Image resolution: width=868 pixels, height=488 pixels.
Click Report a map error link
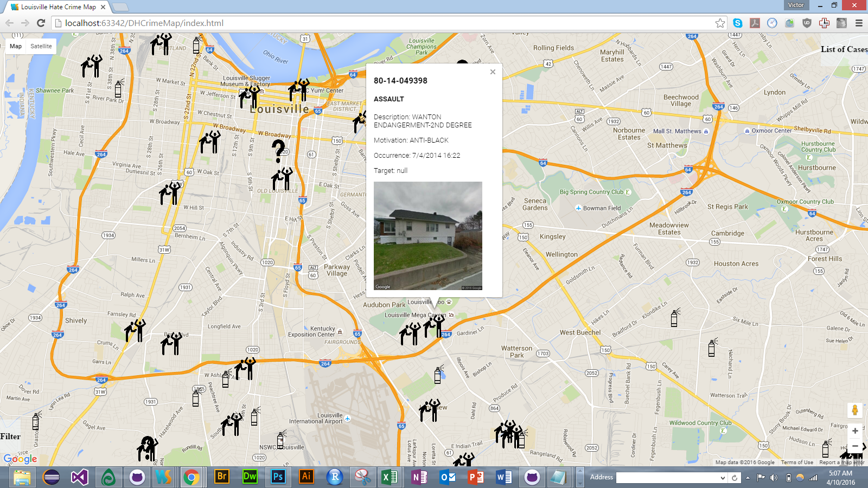pyautogui.click(x=842, y=463)
